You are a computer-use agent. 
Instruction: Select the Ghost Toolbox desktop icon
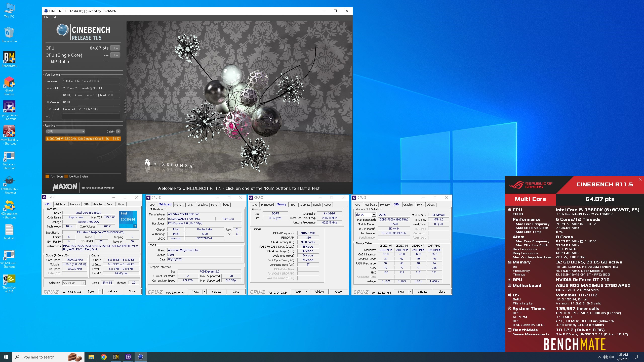click(x=9, y=86)
